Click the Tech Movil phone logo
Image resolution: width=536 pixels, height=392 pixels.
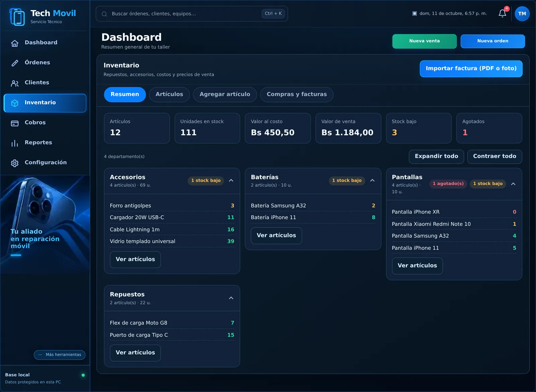pos(17,17)
